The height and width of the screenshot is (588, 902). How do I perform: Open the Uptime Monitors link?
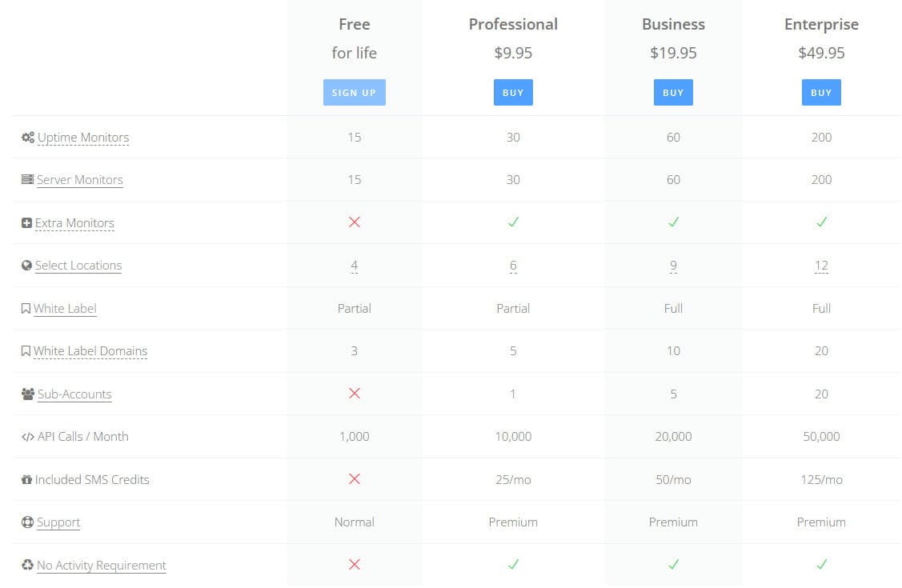pos(82,137)
